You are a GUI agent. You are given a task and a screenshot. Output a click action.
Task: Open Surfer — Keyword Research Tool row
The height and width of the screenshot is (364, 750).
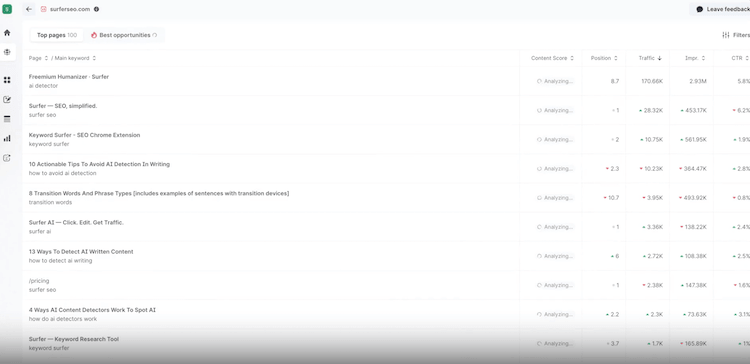coord(74,339)
